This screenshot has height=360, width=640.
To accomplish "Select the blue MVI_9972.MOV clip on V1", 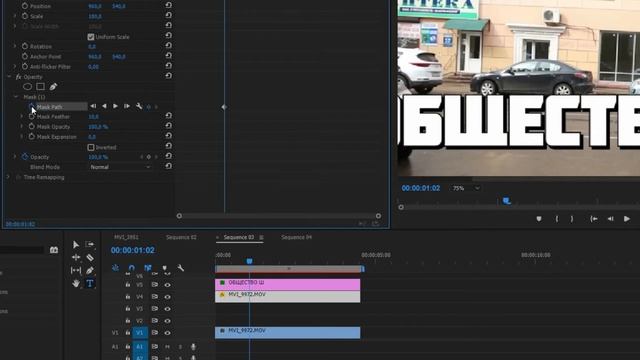I will 288,333.
